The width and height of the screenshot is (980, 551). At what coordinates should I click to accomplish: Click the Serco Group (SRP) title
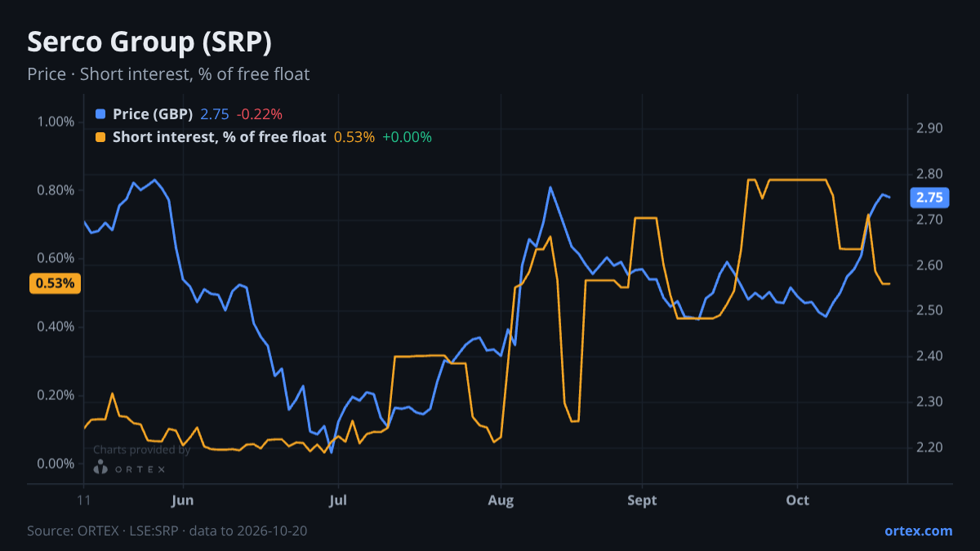(x=149, y=42)
